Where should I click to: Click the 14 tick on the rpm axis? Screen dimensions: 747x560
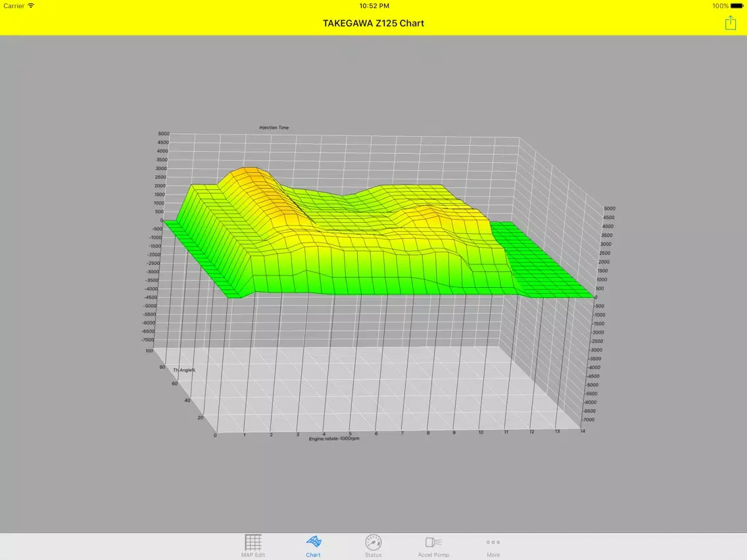pyautogui.click(x=582, y=431)
